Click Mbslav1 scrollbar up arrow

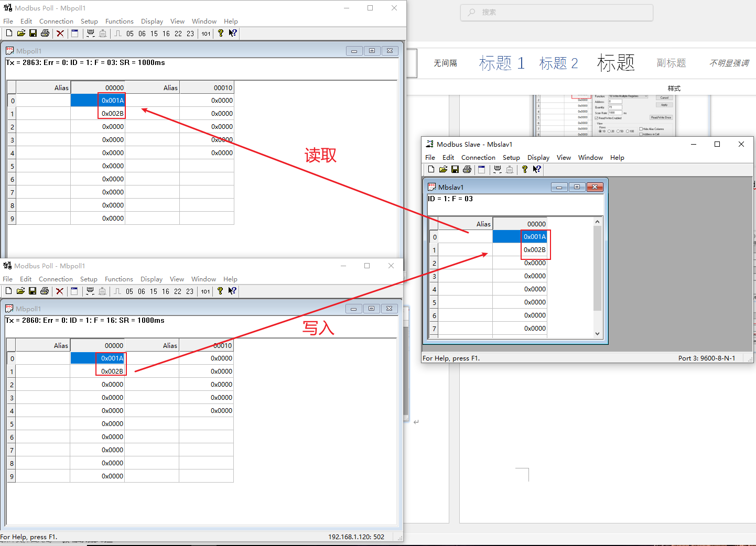(597, 222)
